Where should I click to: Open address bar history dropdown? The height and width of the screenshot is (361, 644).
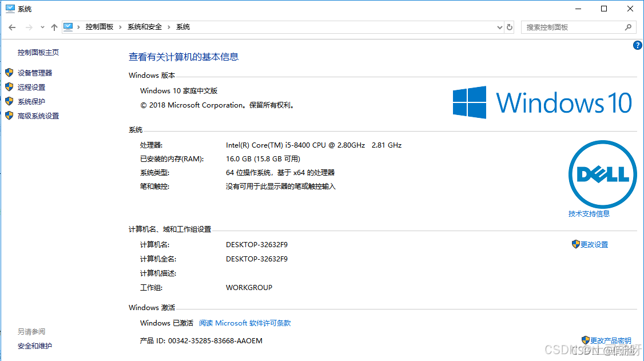click(499, 27)
